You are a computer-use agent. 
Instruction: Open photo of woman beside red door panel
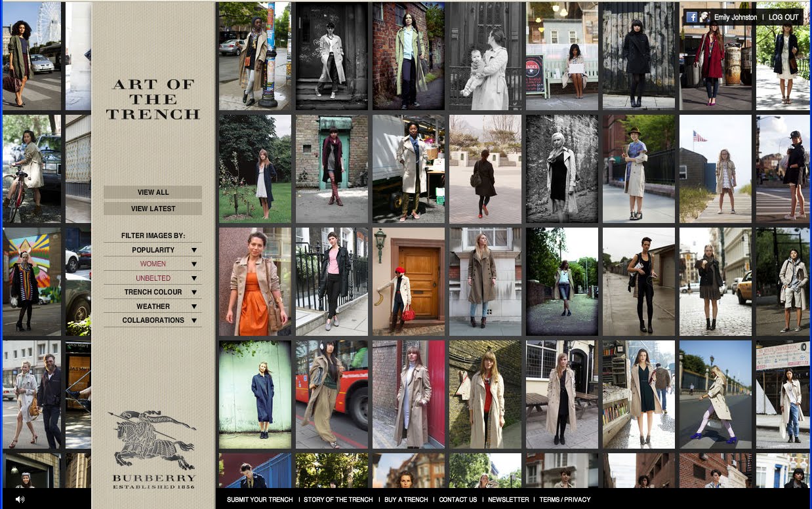pos(409,394)
